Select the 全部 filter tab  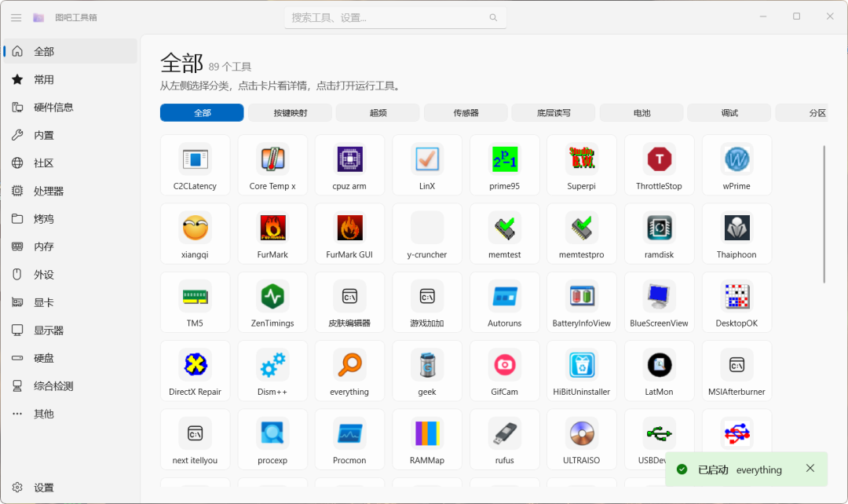click(202, 112)
